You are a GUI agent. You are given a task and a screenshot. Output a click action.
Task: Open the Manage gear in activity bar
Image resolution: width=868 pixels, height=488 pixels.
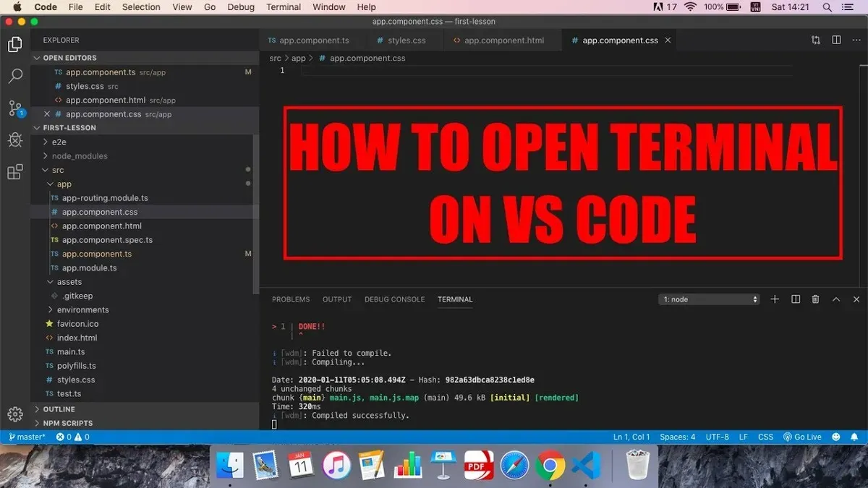click(x=14, y=414)
